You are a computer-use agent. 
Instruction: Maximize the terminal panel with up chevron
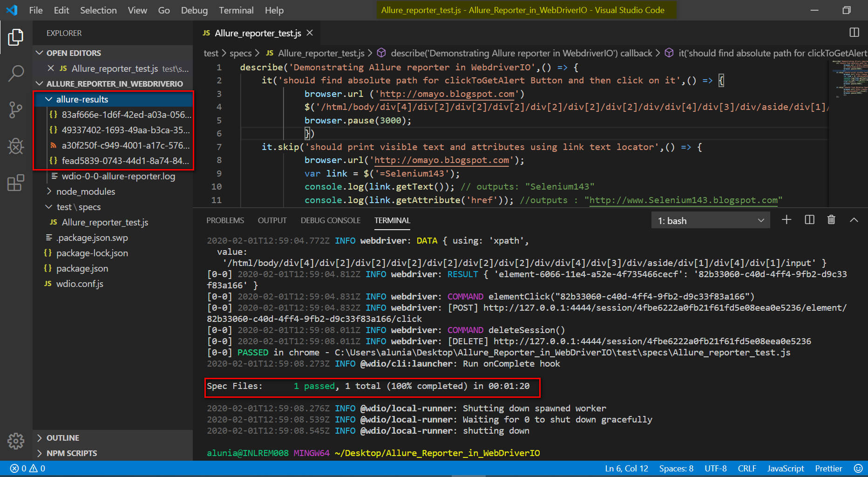(854, 220)
